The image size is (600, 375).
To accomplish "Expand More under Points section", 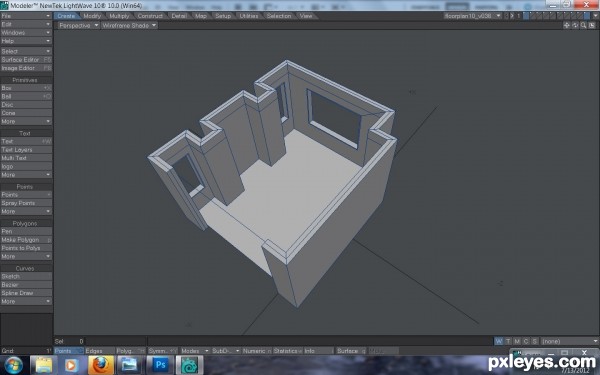I will click(x=26, y=211).
